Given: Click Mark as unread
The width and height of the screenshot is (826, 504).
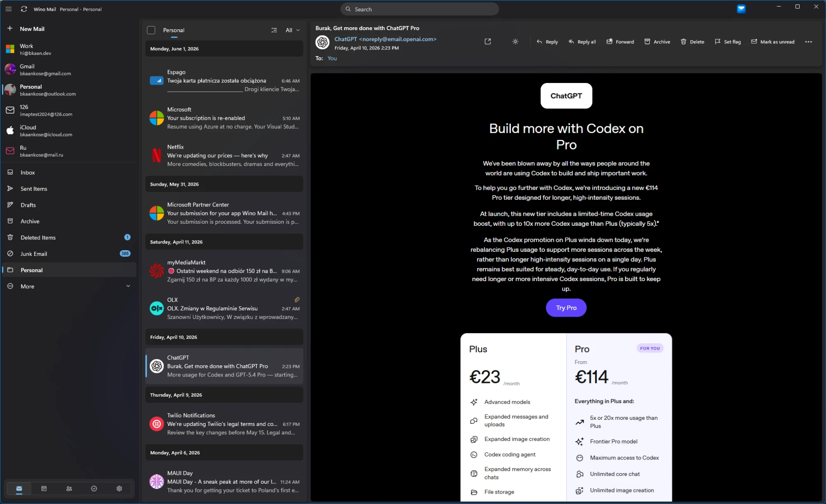Looking at the screenshot, I should [773, 42].
